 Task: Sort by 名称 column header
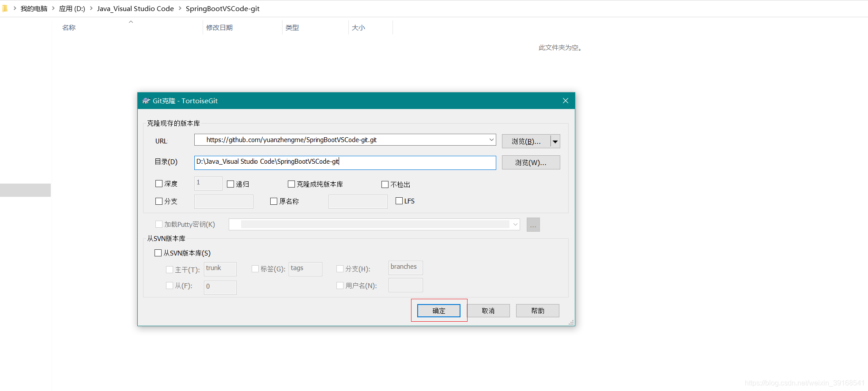tap(69, 27)
